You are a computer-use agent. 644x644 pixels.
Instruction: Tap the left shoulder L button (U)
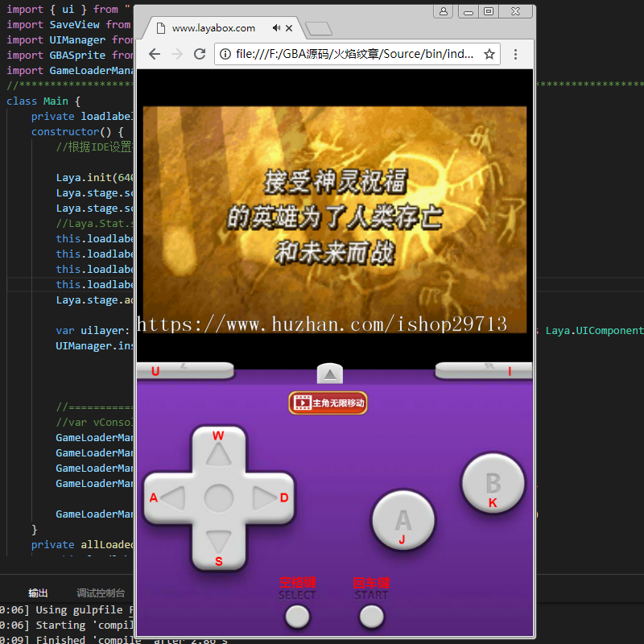point(185,370)
